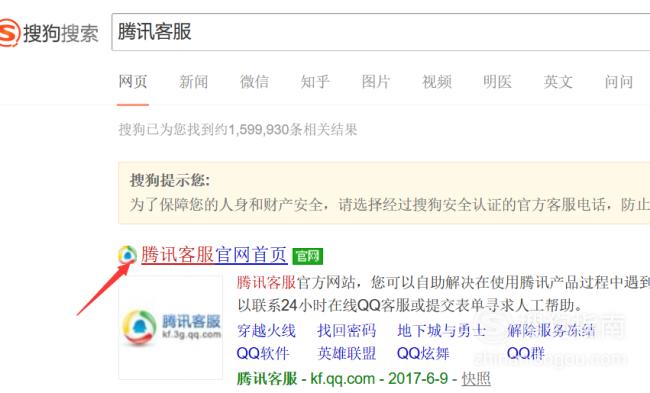
Task: Click the Tencent favicon beside result title
Action: click(127, 255)
